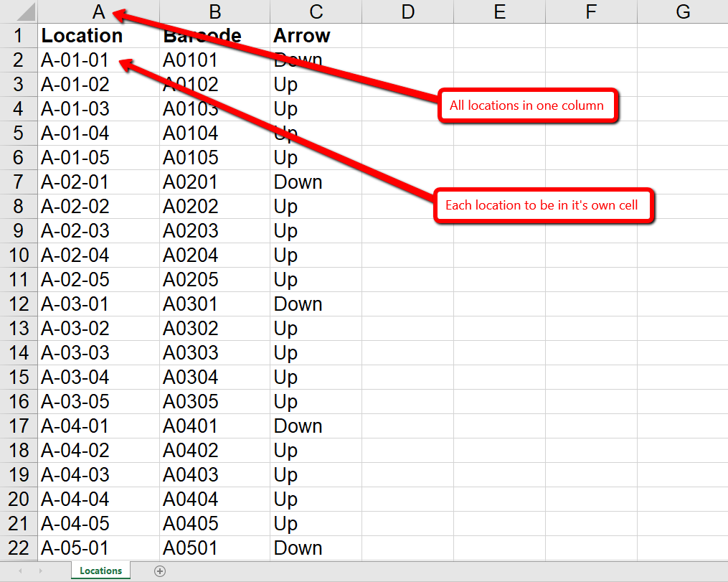Image resolution: width=728 pixels, height=582 pixels.
Task: Select the Down cell in row 7
Action: (316, 182)
